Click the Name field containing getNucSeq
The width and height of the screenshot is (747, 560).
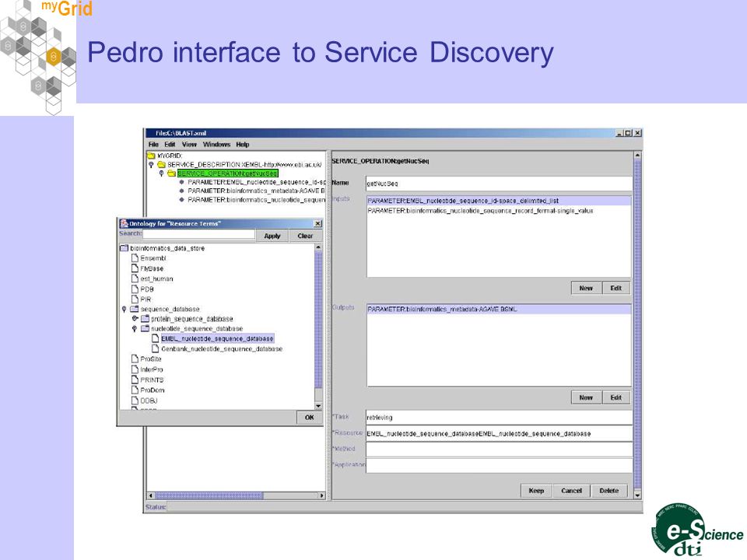[499, 184]
